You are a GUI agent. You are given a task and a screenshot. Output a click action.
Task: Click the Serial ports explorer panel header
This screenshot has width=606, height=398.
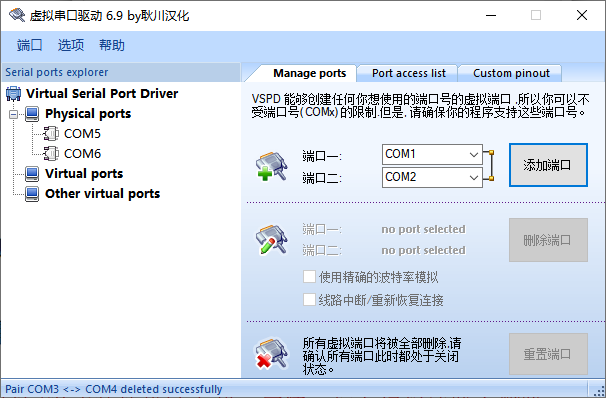(x=121, y=72)
